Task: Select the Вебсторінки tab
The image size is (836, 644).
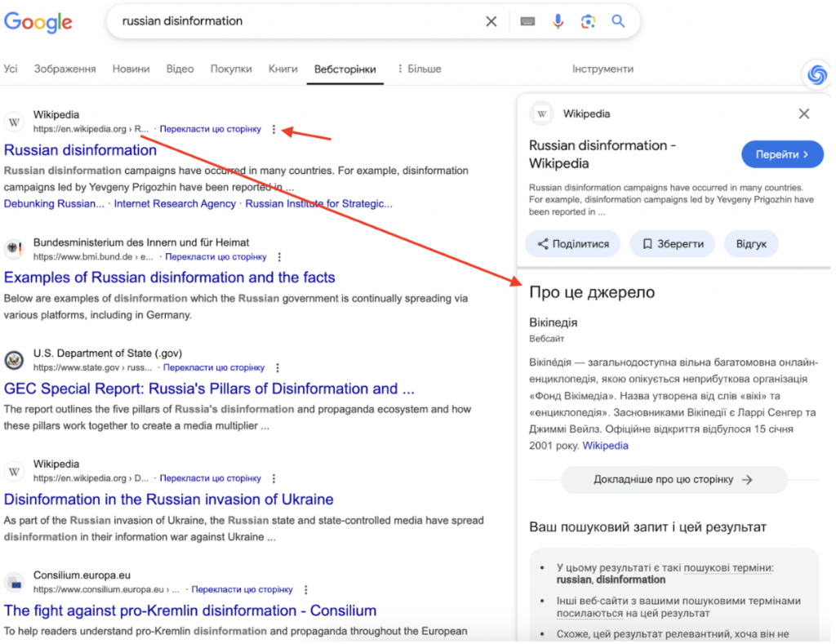Action: (345, 69)
